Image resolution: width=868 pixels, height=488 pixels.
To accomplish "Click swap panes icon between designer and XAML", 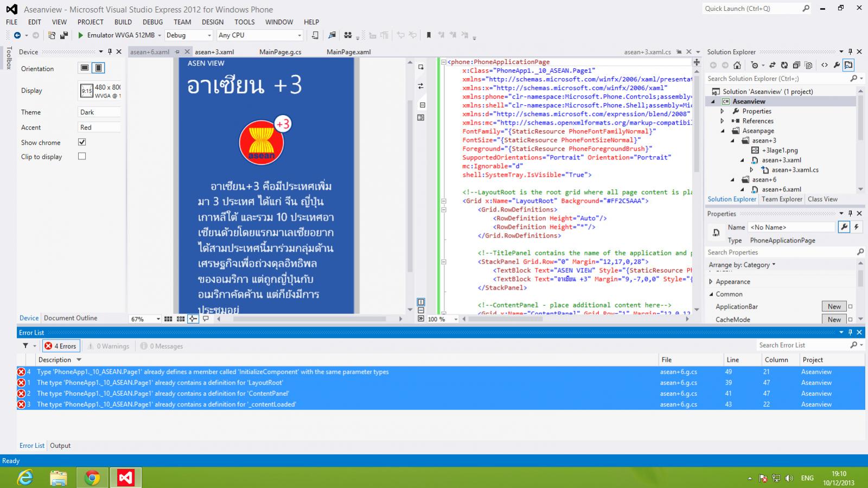I will point(420,86).
